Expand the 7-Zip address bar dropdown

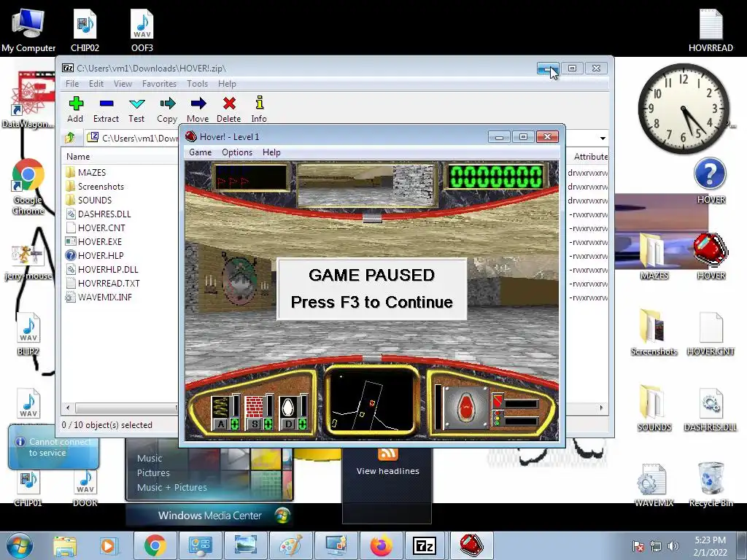pos(603,138)
